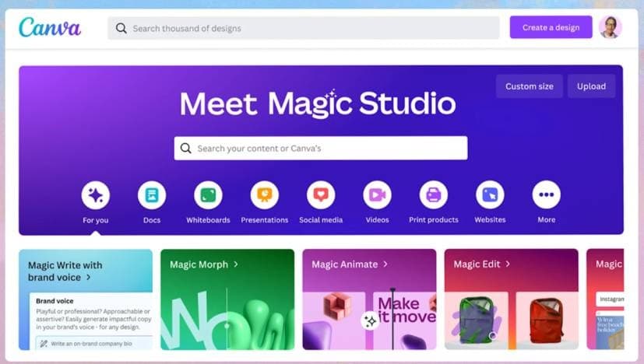Viewport: 644px width, 364px height.
Task: Click the Docs label
Action: pyautogui.click(x=152, y=220)
